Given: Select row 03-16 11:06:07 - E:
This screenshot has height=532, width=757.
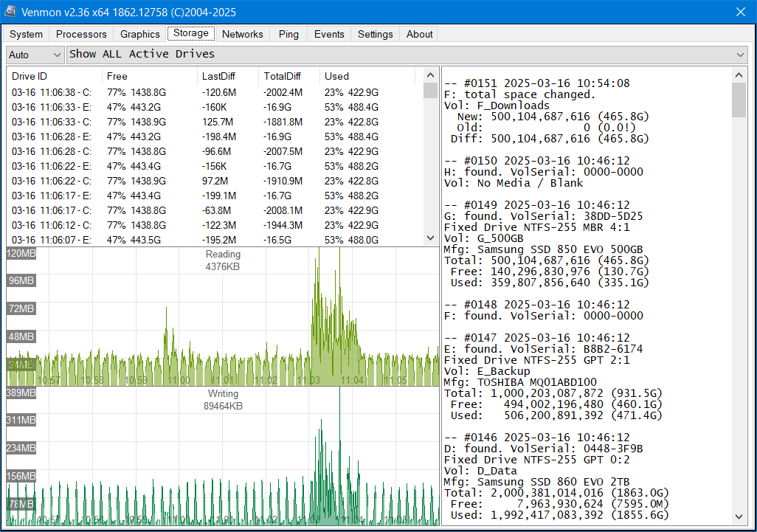Looking at the screenshot, I should click(x=215, y=240).
